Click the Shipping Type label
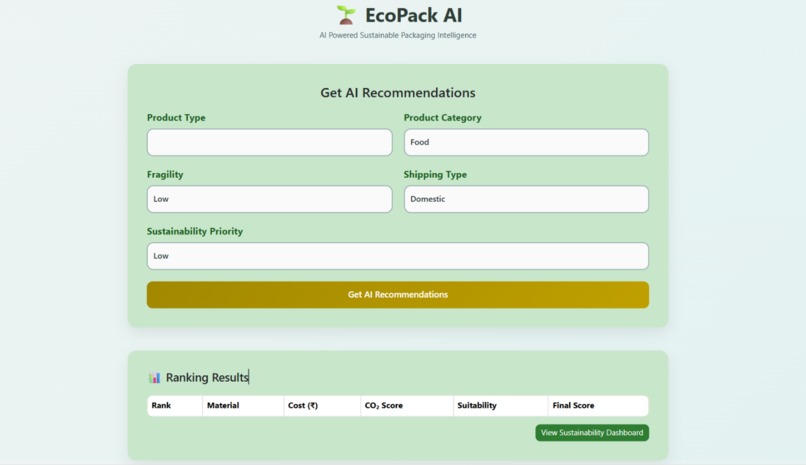The height and width of the screenshot is (465, 806). tap(435, 175)
